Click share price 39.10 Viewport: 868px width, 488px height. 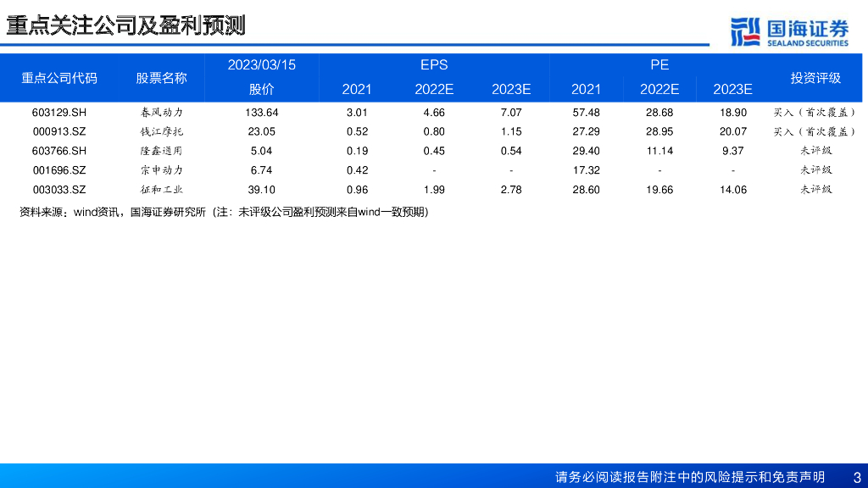(x=261, y=190)
